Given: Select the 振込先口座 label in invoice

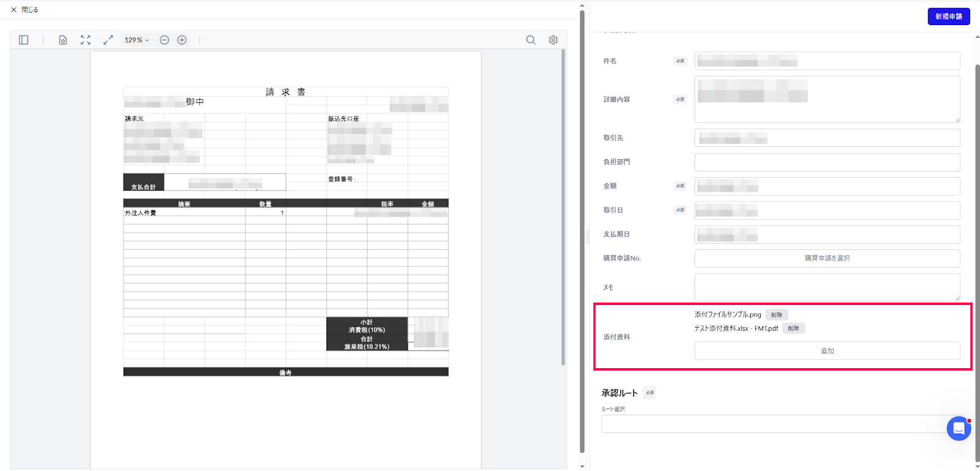Looking at the screenshot, I should point(344,119).
